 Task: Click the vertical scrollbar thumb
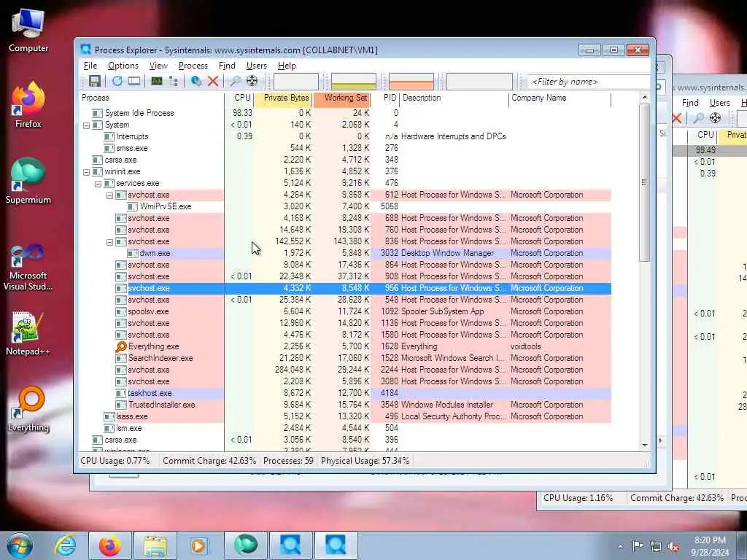point(645,182)
